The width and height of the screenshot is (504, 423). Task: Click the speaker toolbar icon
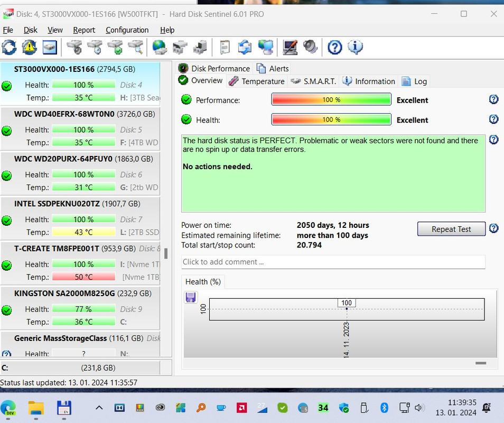click(311, 47)
